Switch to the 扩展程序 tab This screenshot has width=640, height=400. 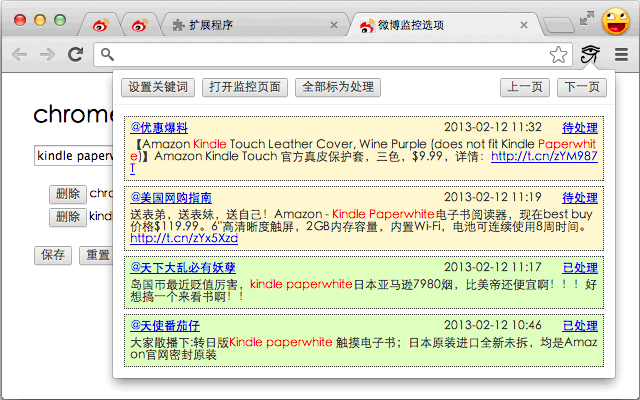[253, 25]
